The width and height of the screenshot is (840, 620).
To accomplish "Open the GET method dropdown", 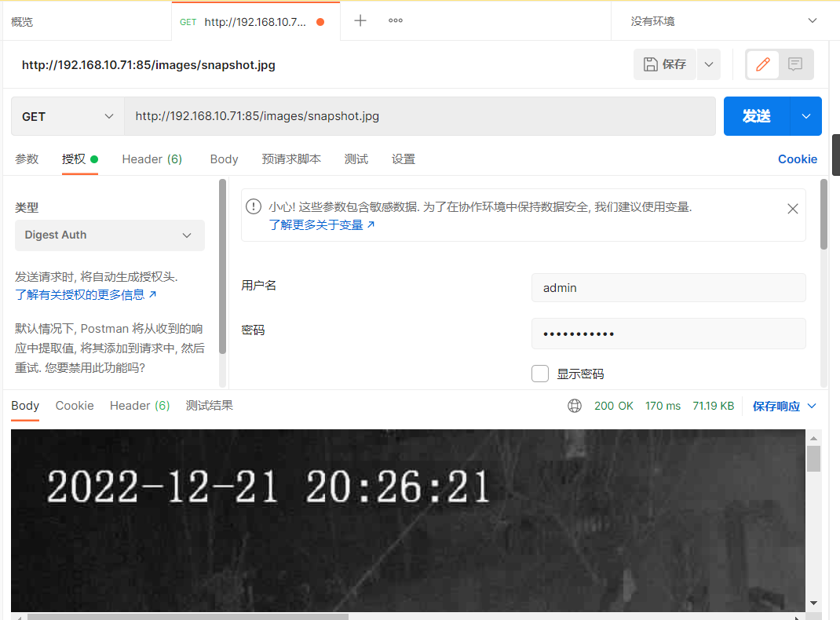I will tap(68, 116).
